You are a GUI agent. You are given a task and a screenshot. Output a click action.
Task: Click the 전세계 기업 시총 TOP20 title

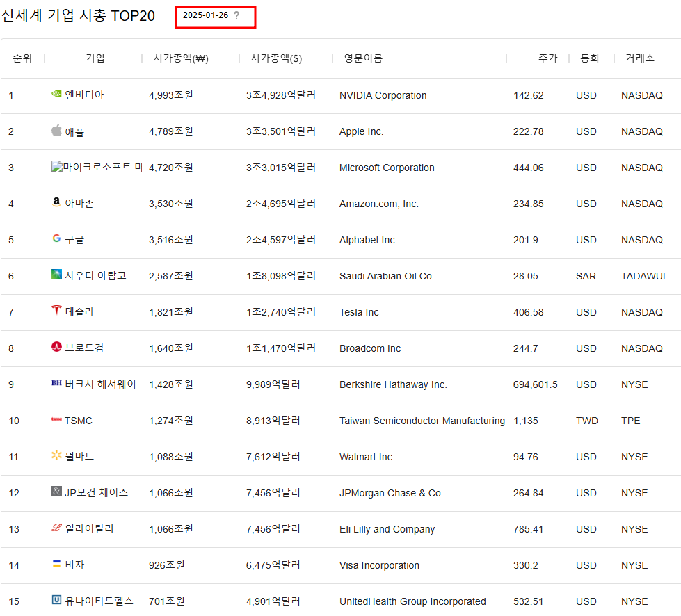pyautogui.click(x=78, y=15)
